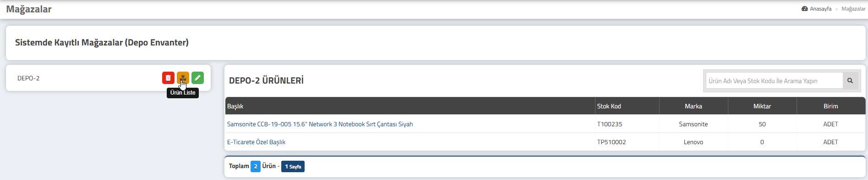Viewport: 868px width, 180px height.
Task: Click the 1 Sayfa pagination button
Action: (293, 166)
